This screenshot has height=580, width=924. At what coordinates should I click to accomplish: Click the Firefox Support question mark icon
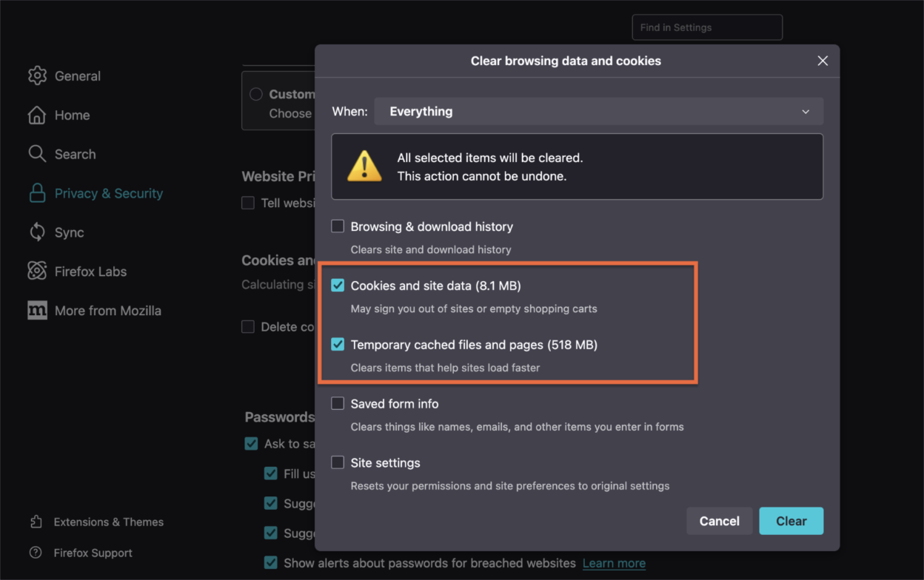pos(36,553)
